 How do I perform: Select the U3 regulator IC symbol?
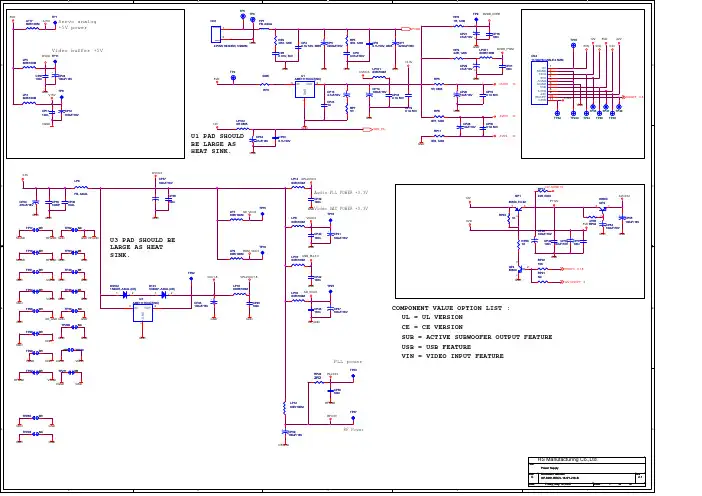pos(145,313)
